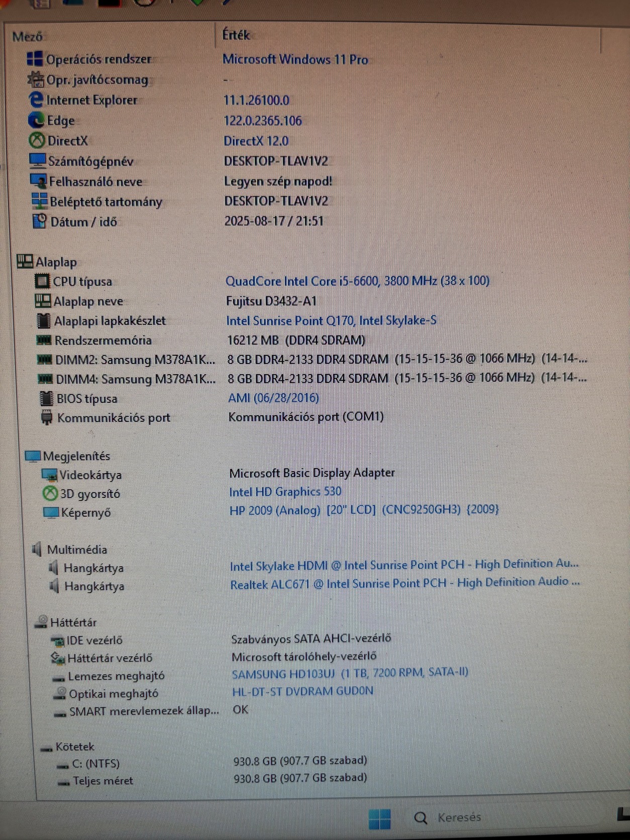Click the Edge browser row icon
Screen dimensions: 630x840
tap(37, 120)
